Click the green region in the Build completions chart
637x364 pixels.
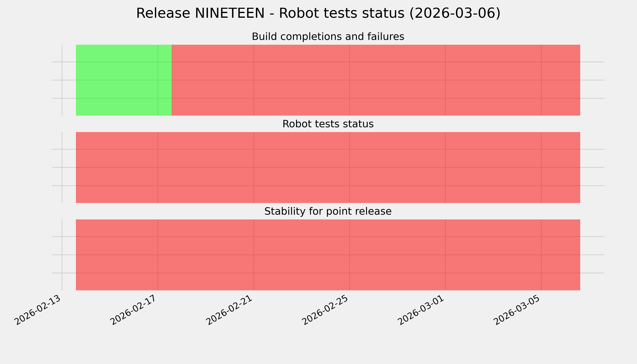point(124,80)
